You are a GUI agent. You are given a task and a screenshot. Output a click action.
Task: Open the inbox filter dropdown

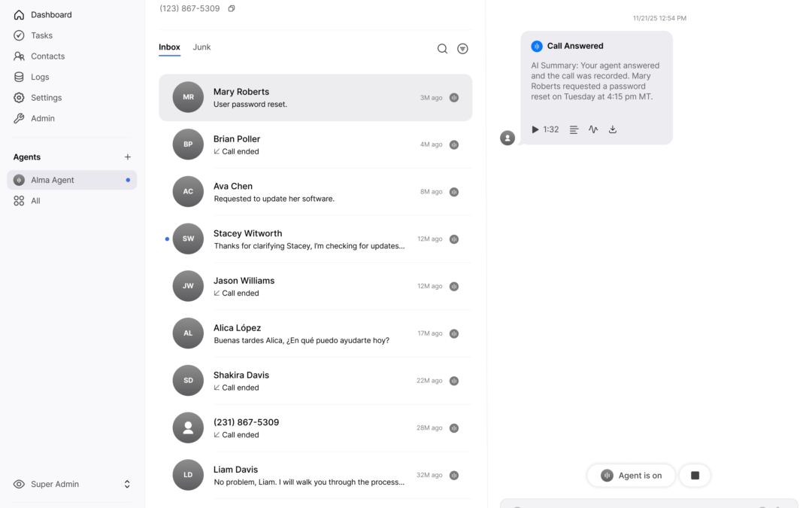[x=462, y=48]
